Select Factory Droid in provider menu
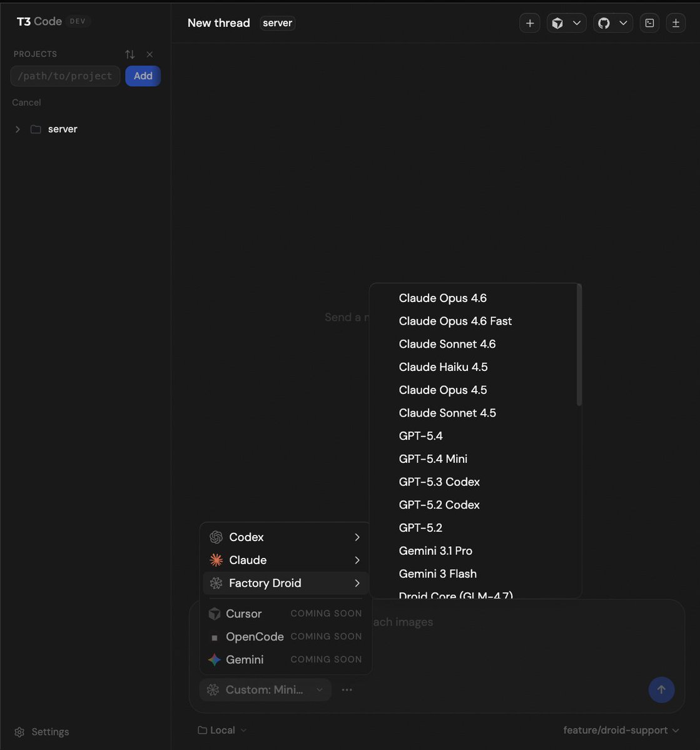700x750 pixels. [285, 583]
